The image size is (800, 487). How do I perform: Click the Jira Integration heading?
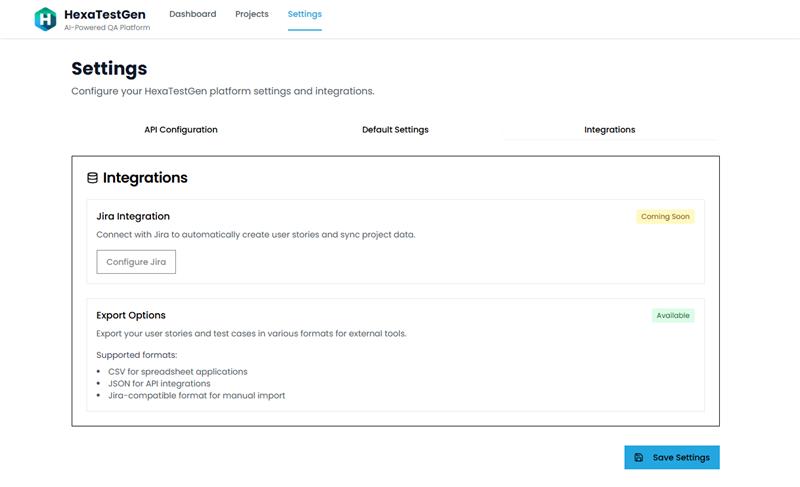coord(133,216)
